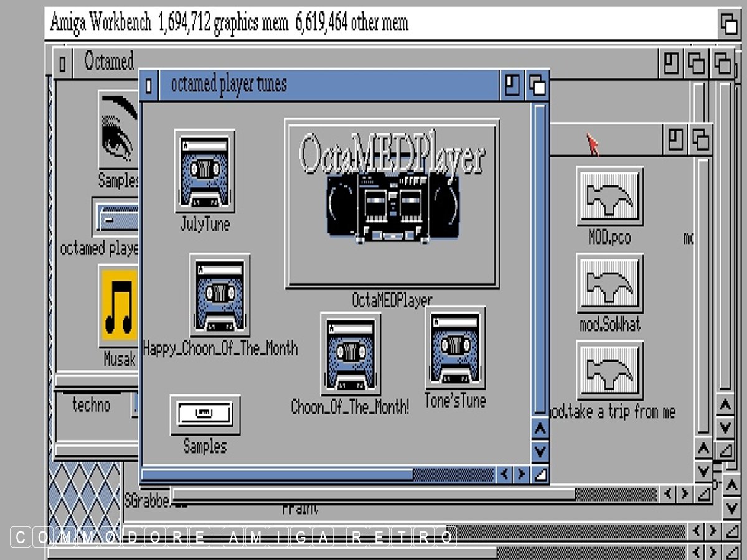Select the Tone'sTune cassette icon
Screen dimensions: 747x560
[x=455, y=348]
